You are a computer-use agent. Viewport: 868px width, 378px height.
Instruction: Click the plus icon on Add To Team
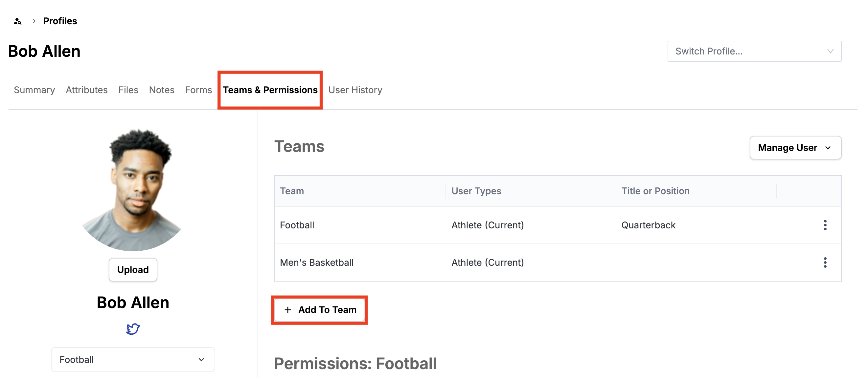[288, 310]
